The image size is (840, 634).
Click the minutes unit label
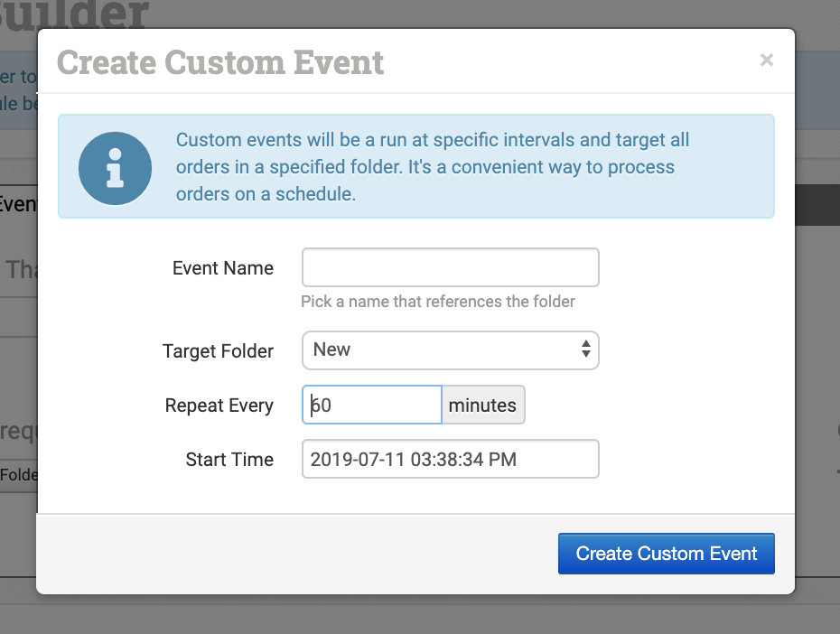pyautogui.click(x=482, y=406)
